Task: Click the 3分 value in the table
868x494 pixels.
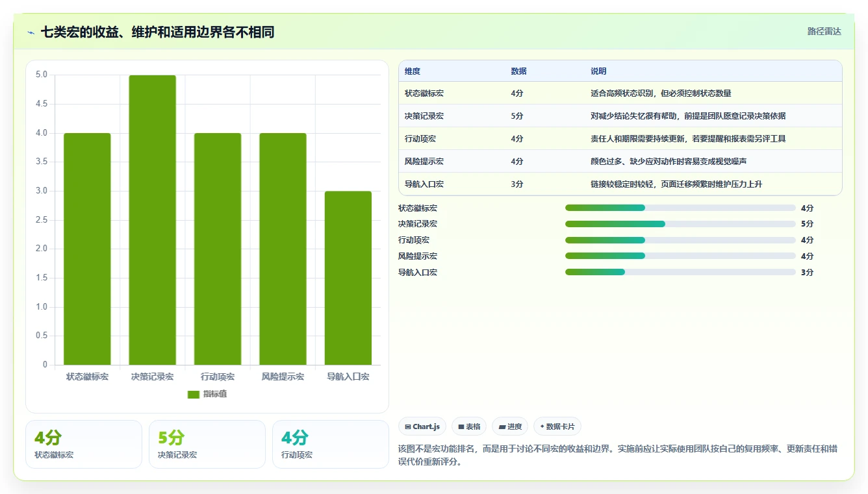Action: pyautogui.click(x=517, y=184)
